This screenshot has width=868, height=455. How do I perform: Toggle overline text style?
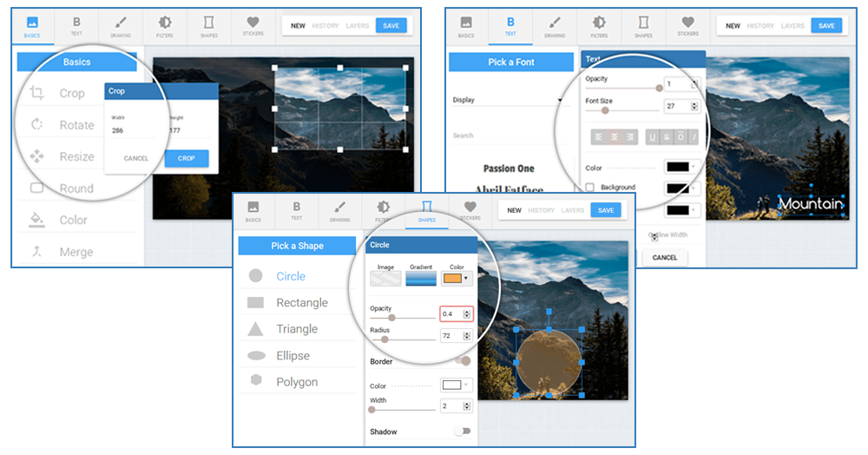681,136
